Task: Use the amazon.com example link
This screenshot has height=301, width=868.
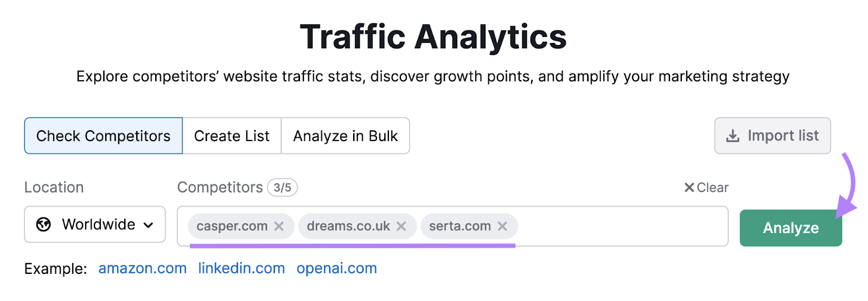Action: pyautogui.click(x=142, y=268)
